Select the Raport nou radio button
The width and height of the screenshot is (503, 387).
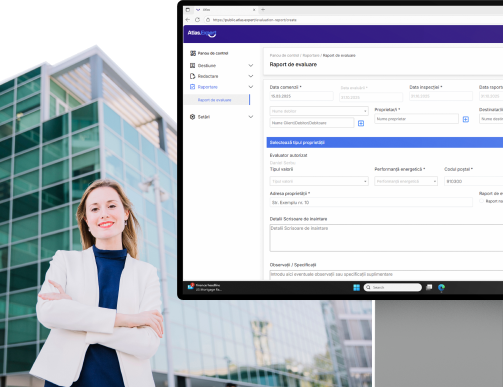tap(481, 201)
